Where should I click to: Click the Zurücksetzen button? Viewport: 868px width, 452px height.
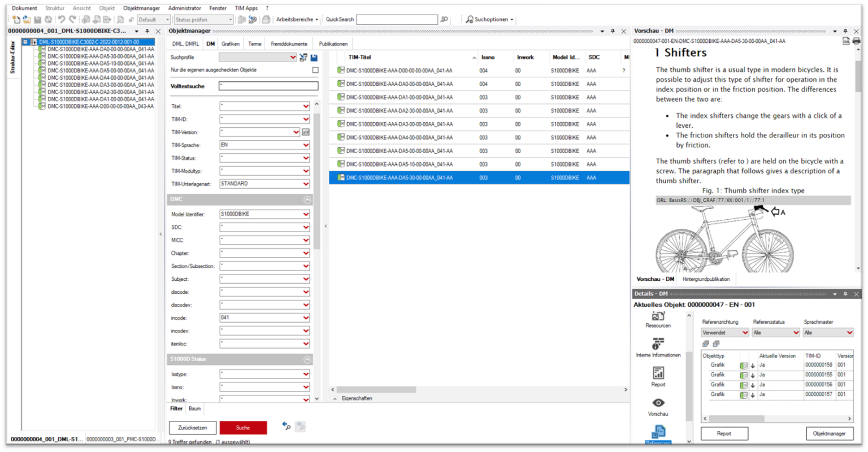[192, 428]
